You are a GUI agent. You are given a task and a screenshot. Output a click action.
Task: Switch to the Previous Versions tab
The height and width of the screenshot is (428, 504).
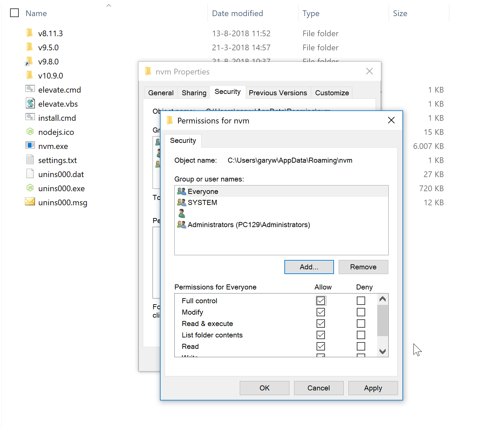(x=278, y=93)
